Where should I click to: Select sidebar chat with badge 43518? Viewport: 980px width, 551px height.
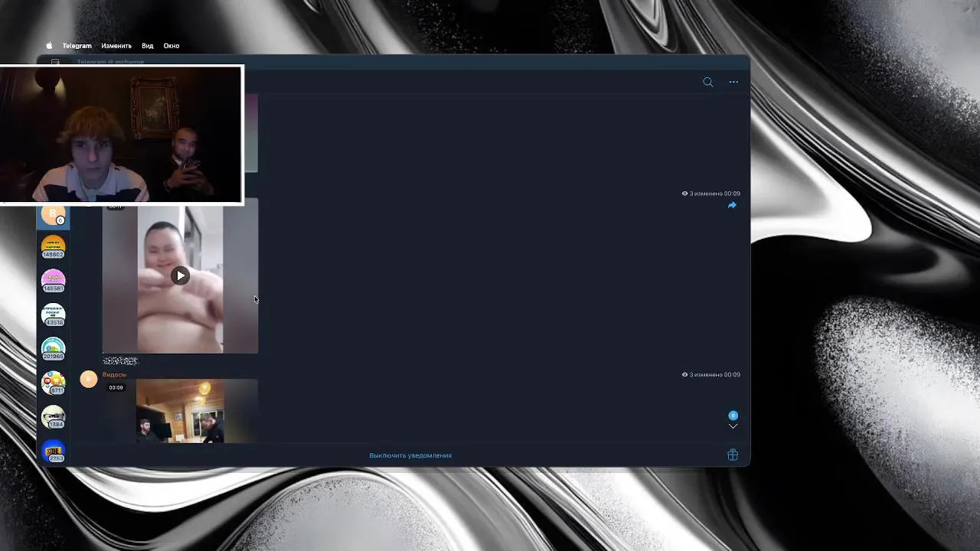[54, 315]
